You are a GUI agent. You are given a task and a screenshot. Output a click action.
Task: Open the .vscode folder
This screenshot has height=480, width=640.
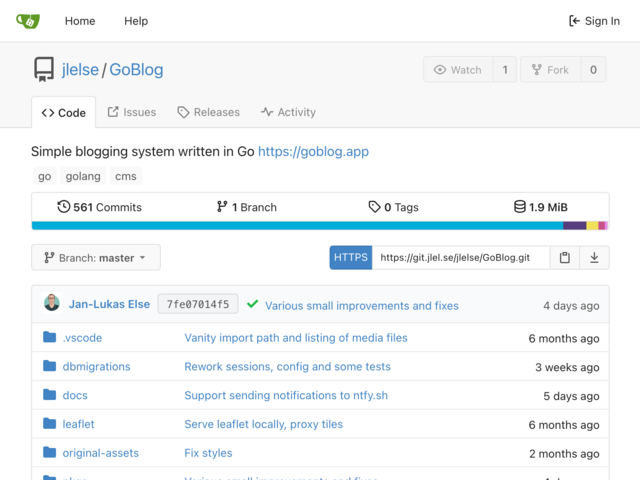82,338
